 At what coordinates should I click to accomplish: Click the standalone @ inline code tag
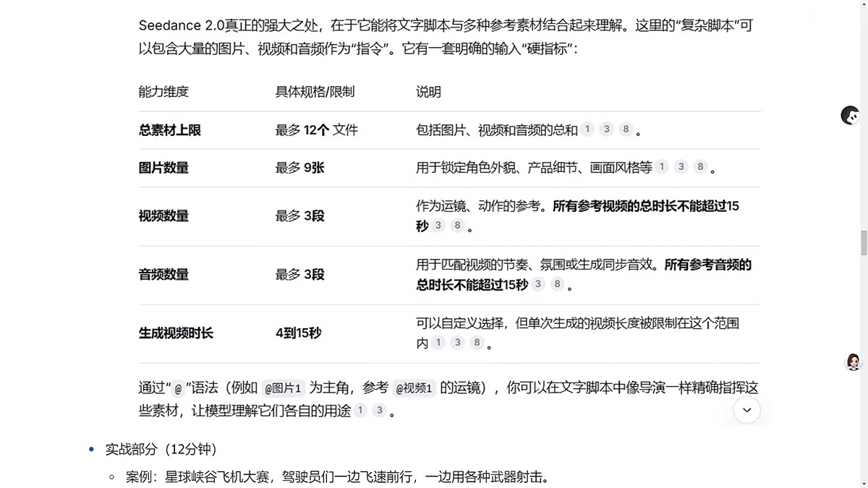pos(178,388)
